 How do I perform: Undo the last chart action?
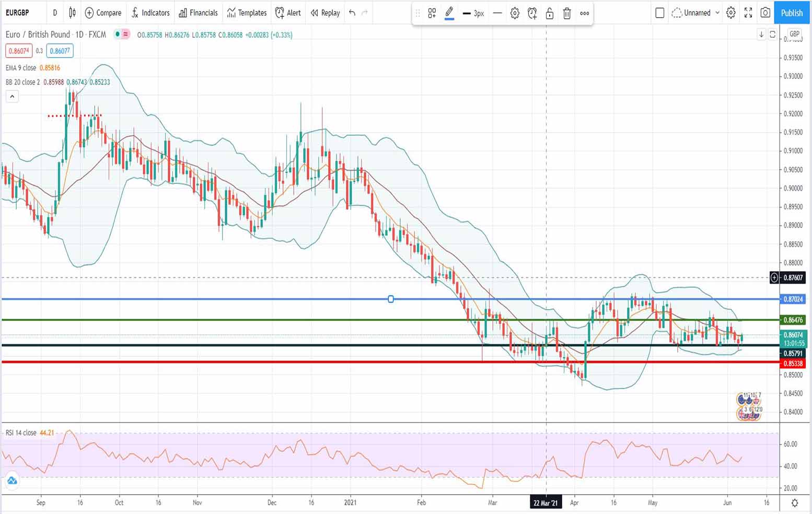pyautogui.click(x=352, y=13)
